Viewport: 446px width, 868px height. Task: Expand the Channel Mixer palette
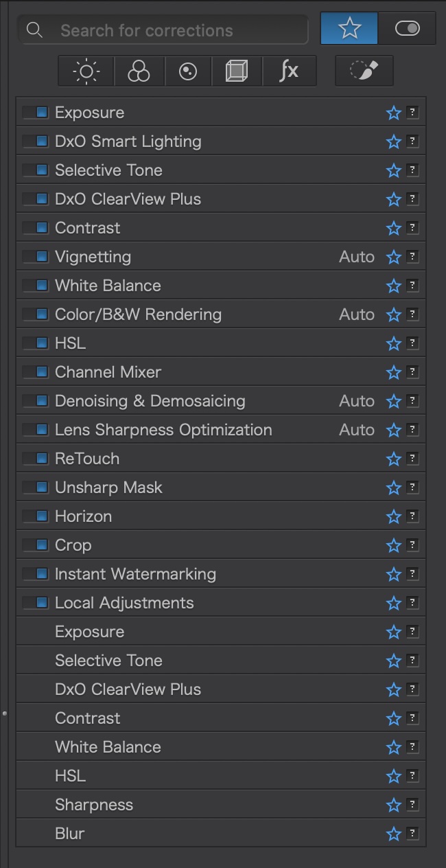point(108,372)
